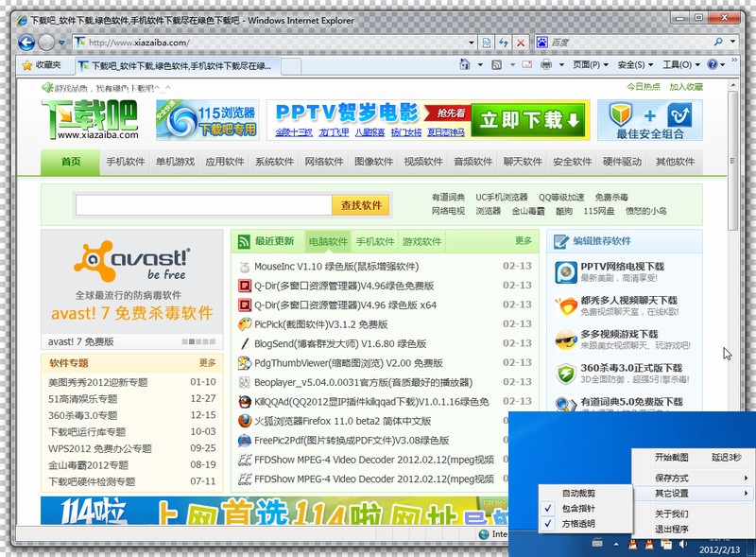
Task: Open the MouseInc V1.10 绿色版 link
Action: 336,267
